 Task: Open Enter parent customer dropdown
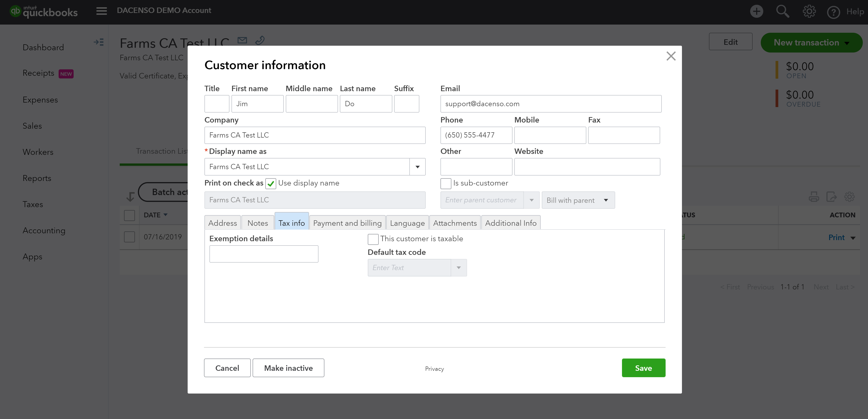pos(531,200)
